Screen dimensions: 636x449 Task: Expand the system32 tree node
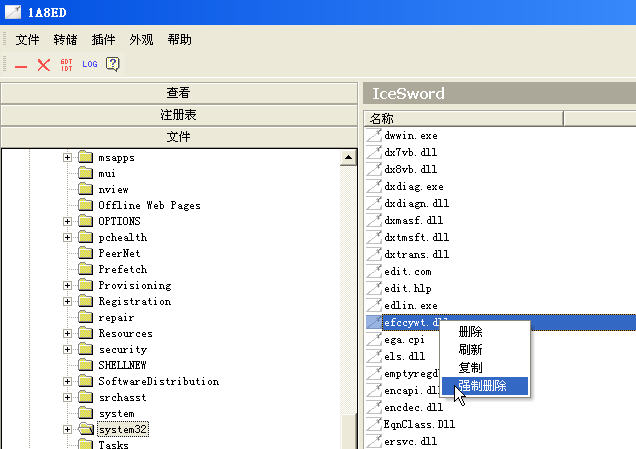click(68, 430)
